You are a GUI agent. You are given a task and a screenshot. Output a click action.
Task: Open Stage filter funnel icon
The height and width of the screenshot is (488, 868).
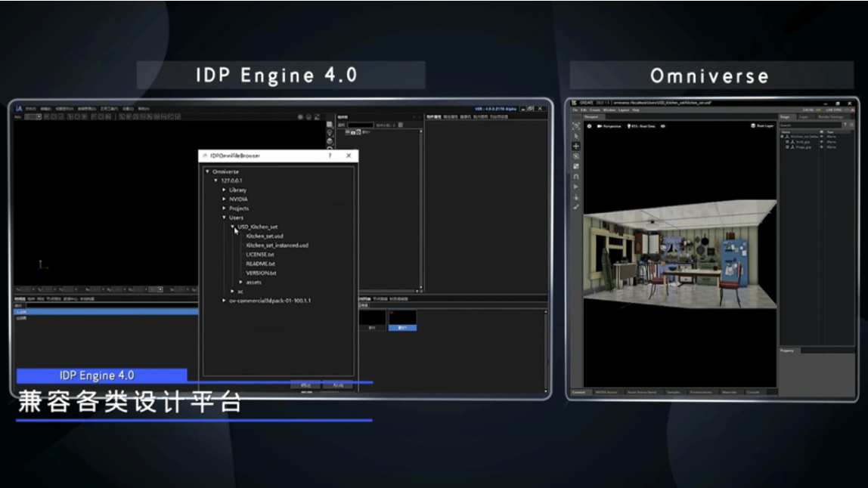(x=845, y=125)
